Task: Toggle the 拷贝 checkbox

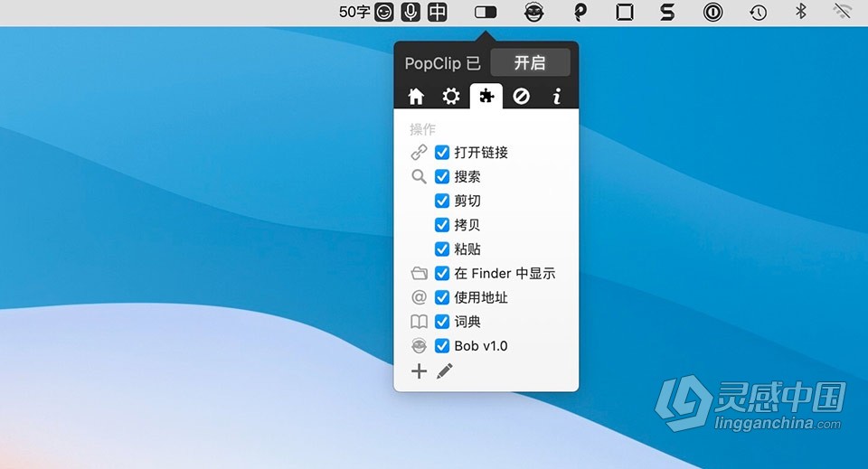Action: 442,225
